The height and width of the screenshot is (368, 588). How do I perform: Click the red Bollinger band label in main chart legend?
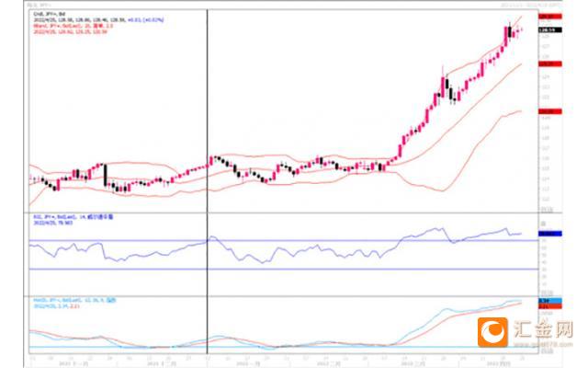pos(73,26)
